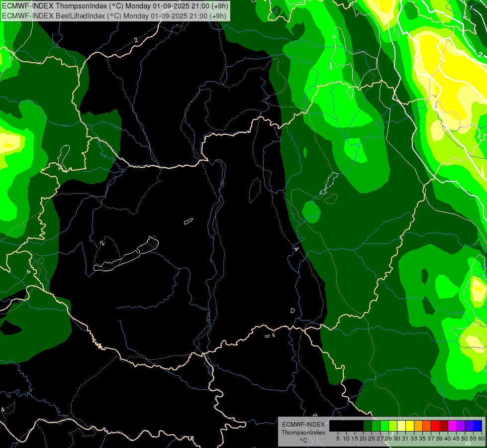Viewport: 487px width, 448px height.
Task: Click legend tick value 39
Action: [439, 439]
